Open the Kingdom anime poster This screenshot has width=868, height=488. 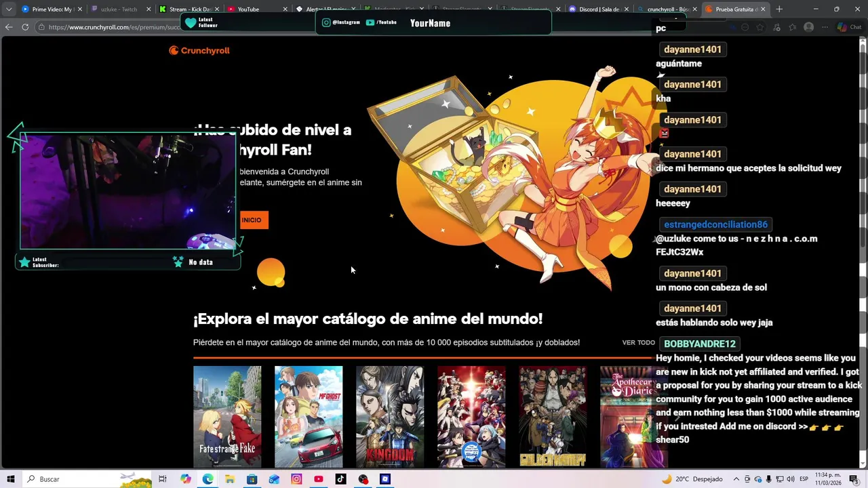390,416
